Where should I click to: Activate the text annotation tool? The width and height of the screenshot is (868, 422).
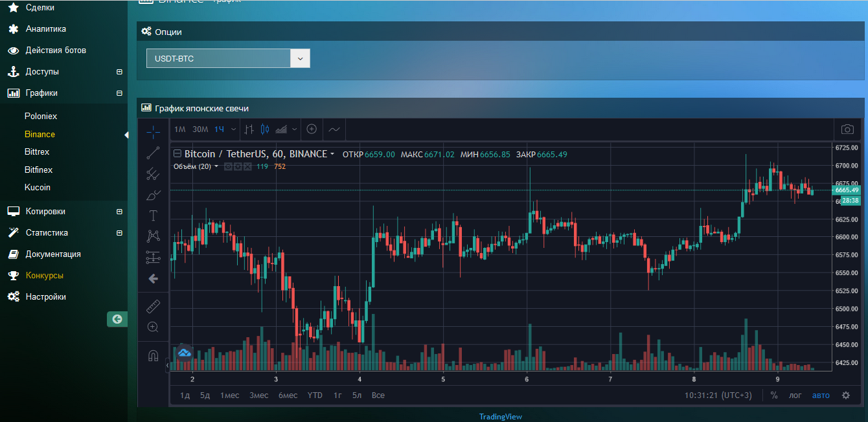tap(153, 216)
